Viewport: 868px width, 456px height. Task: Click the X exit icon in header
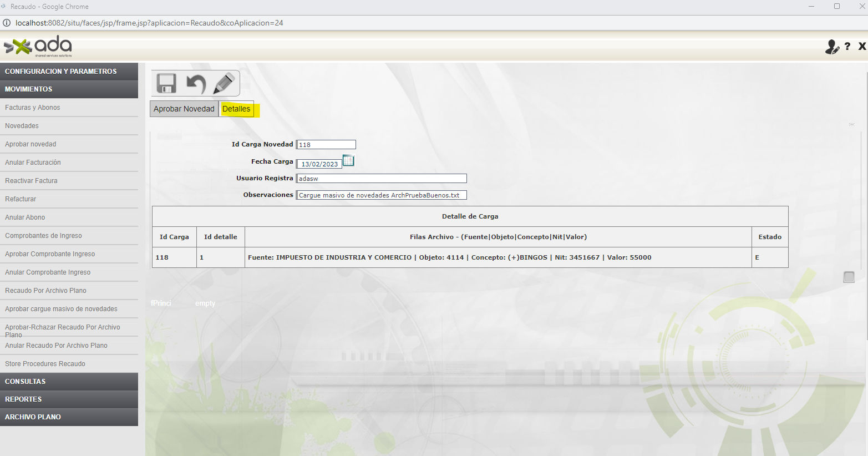862,47
